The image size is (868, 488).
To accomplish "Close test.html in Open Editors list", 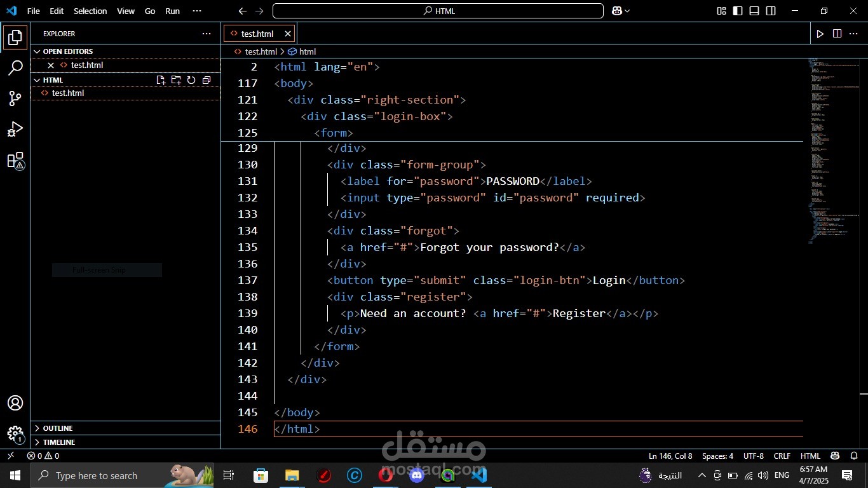I will [x=51, y=65].
